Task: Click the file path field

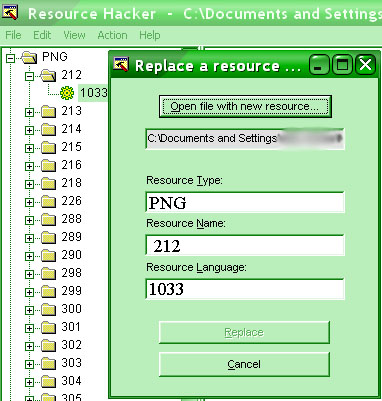Action: tap(245, 138)
